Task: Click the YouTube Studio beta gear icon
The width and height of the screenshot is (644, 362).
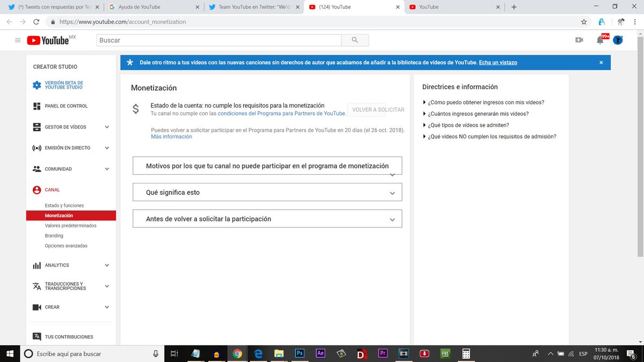Action: click(x=36, y=85)
